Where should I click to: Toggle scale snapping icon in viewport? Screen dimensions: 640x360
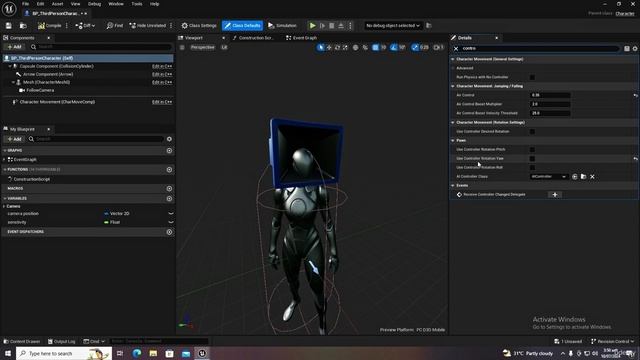[x=415, y=48]
